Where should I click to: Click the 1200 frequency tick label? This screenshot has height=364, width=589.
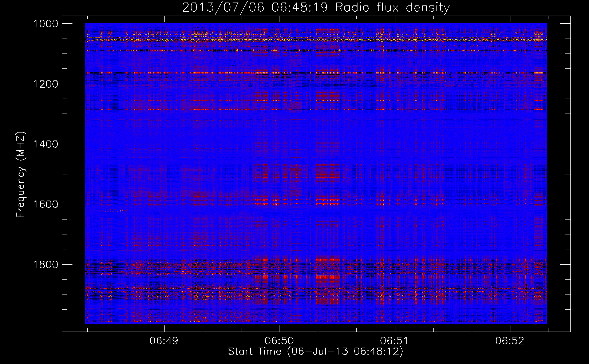tap(46, 84)
